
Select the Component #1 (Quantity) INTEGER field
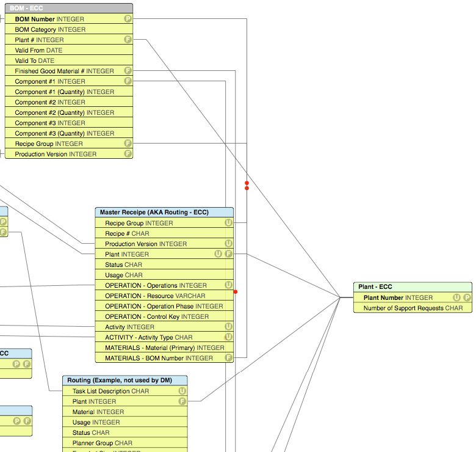coord(69,92)
